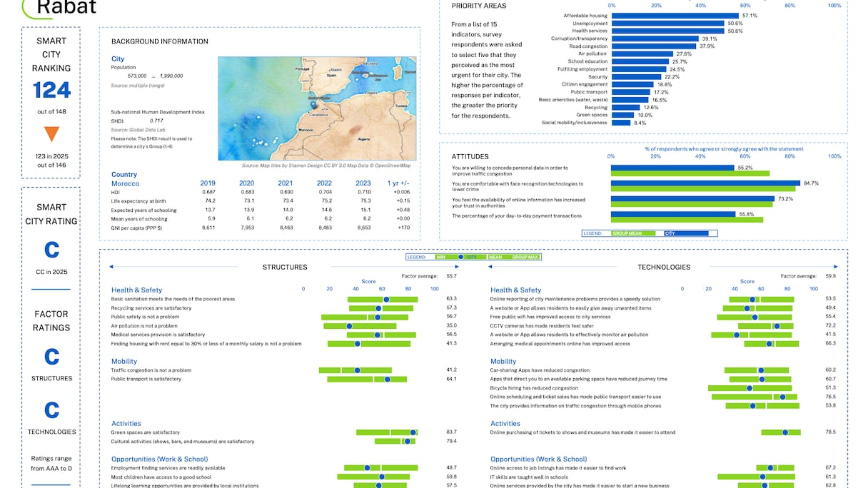Screen dimensions: 868x488
Task: Click the right arrow at the end of the TECHNOLOGIES header line
Action: tap(837, 268)
